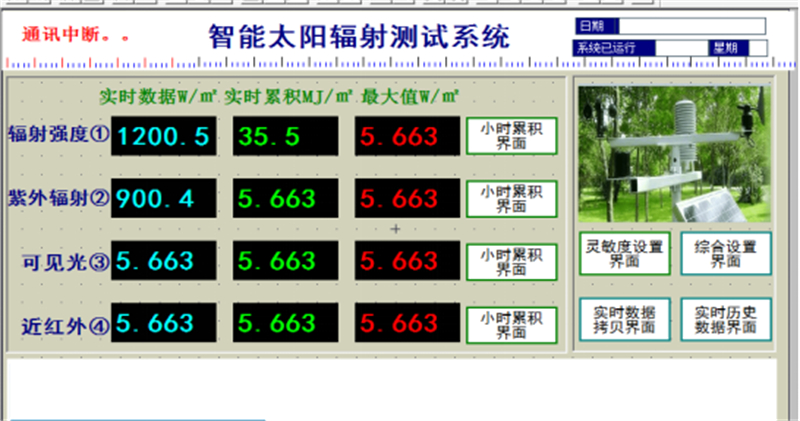Viewport: 800px width, 421px height.
Task: Select cyan realtime value in 可见光③ row
Action: tap(164, 261)
